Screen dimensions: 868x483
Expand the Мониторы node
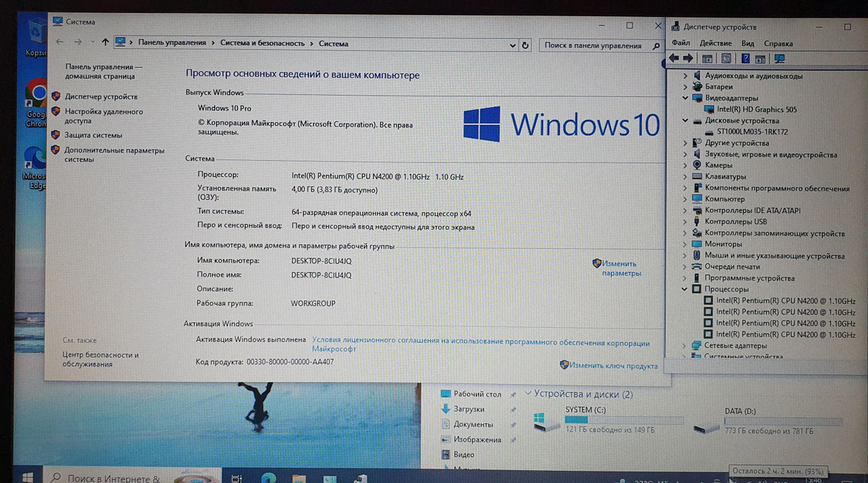pyautogui.click(x=685, y=244)
